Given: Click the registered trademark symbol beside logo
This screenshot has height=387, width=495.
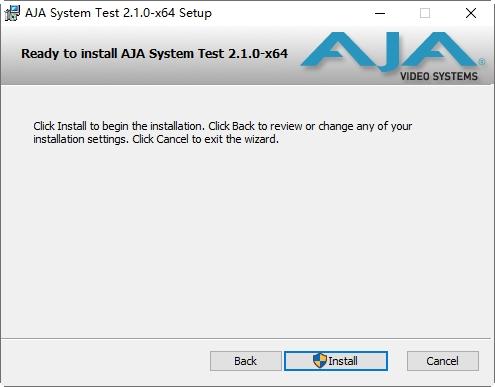Looking at the screenshot, I should pos(482,62).
